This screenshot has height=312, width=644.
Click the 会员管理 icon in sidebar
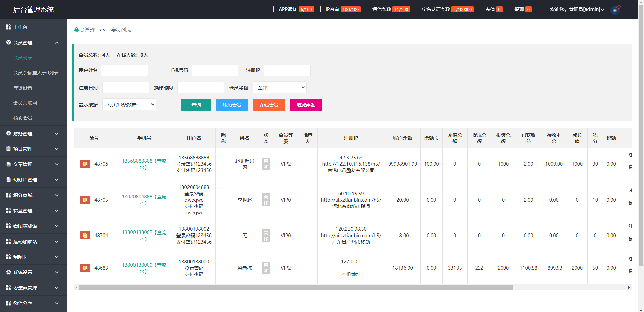(8, 42)
